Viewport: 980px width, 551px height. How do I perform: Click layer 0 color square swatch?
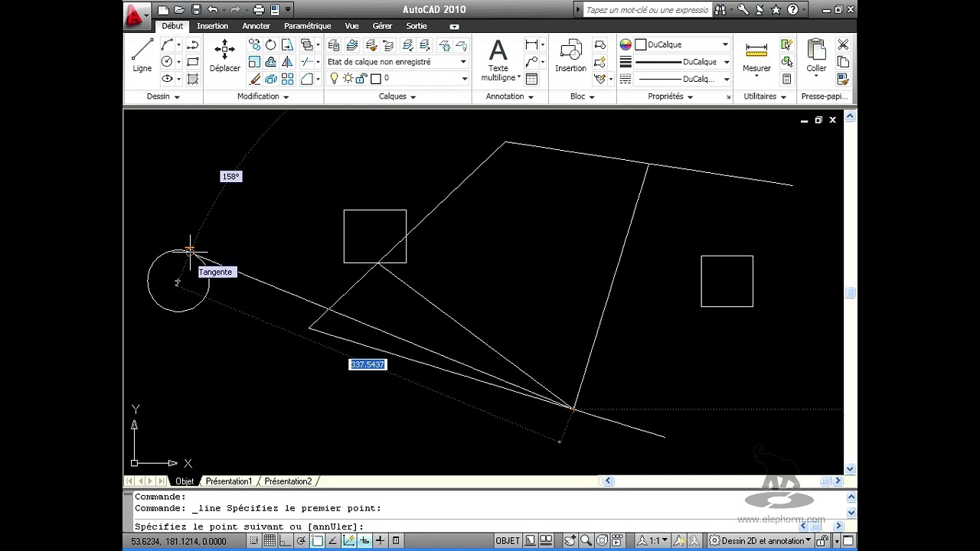376,79
